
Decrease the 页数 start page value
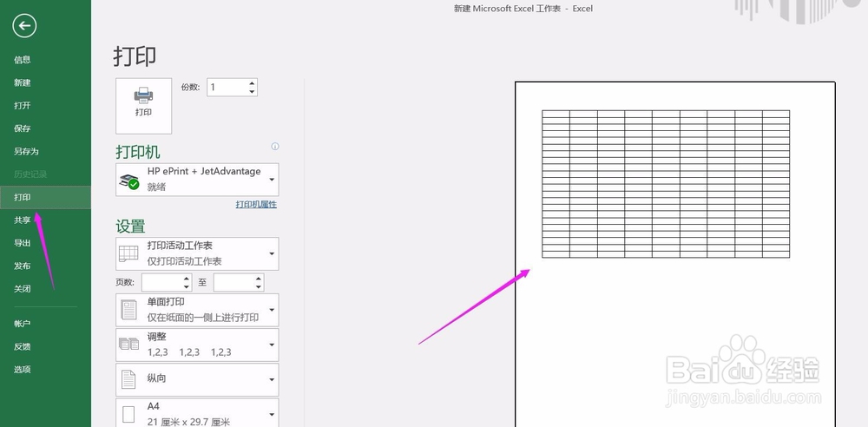tap(187, 287)
